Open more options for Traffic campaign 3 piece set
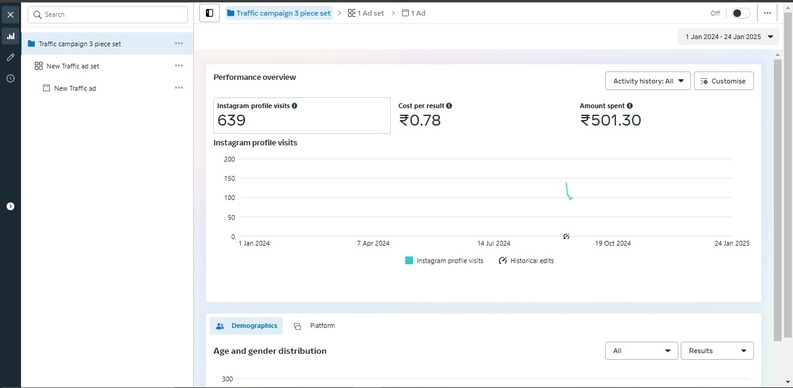 point(179,44)
